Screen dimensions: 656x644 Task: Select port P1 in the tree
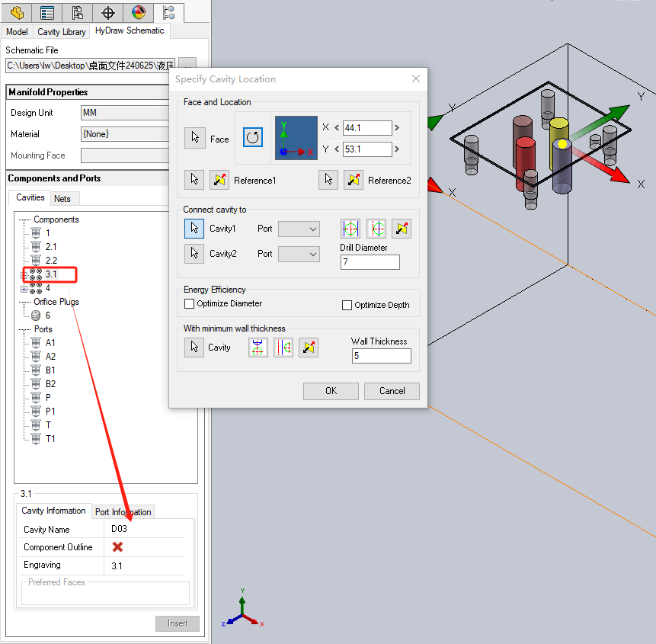coord(50,412)
